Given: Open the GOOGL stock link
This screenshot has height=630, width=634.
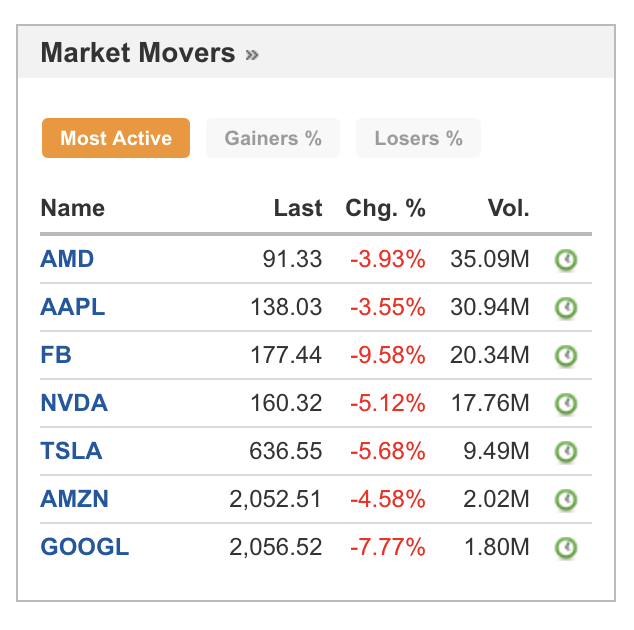Looking at the screenshot, I should (x=85, y=547).
